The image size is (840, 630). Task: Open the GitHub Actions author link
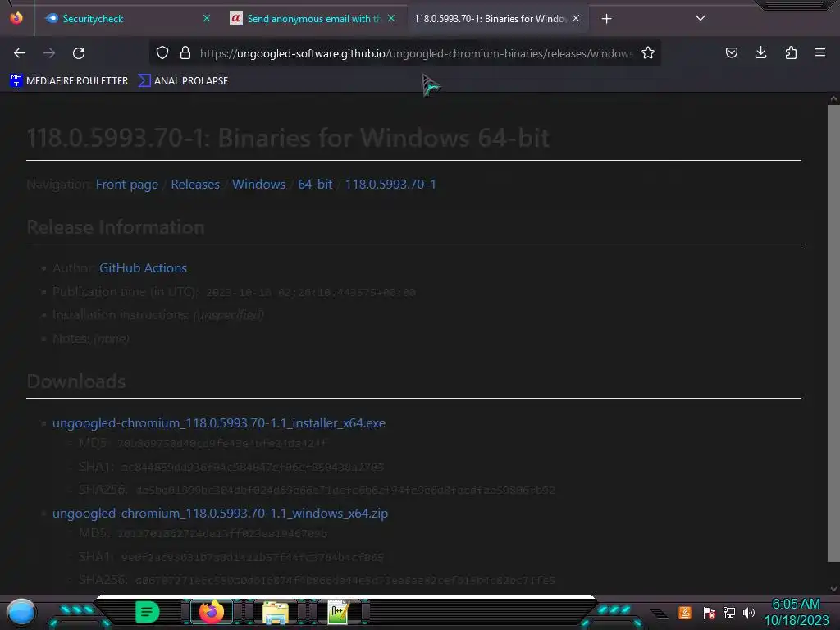point(143,268)
